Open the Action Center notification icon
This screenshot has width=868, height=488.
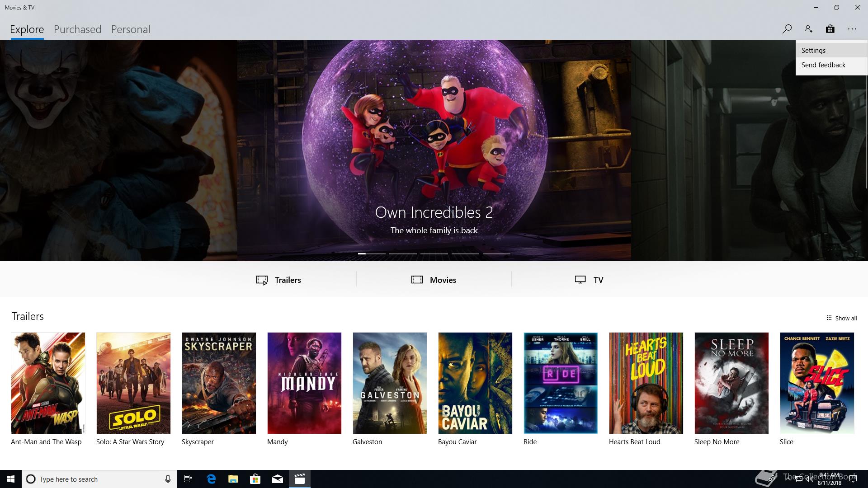click(x=853, y=479)
